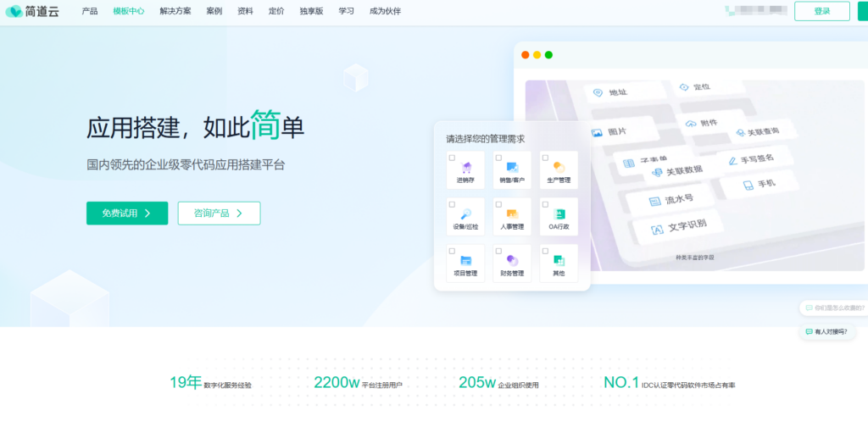
Task: Select the 销售/客户 chart icon
Action: click(x=512, y=167)
